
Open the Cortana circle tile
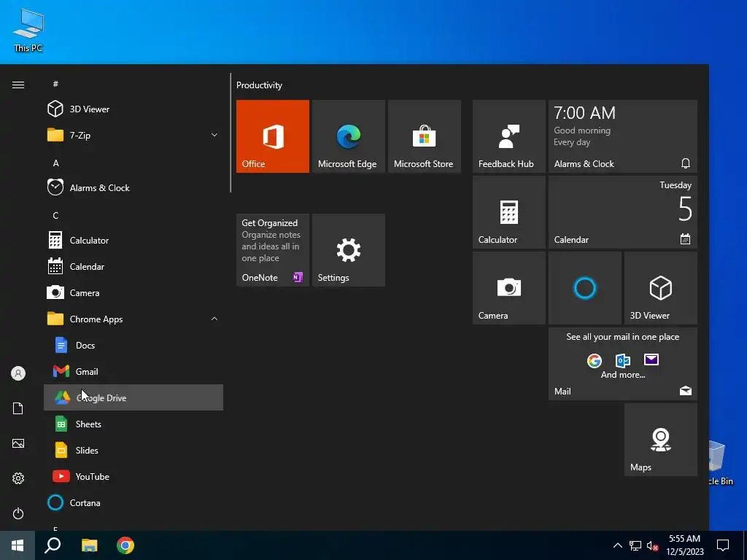[585, 288]
